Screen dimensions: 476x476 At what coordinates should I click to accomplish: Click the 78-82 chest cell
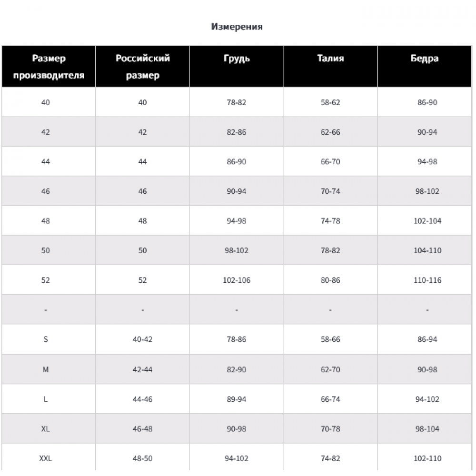[x=237, y=102]
